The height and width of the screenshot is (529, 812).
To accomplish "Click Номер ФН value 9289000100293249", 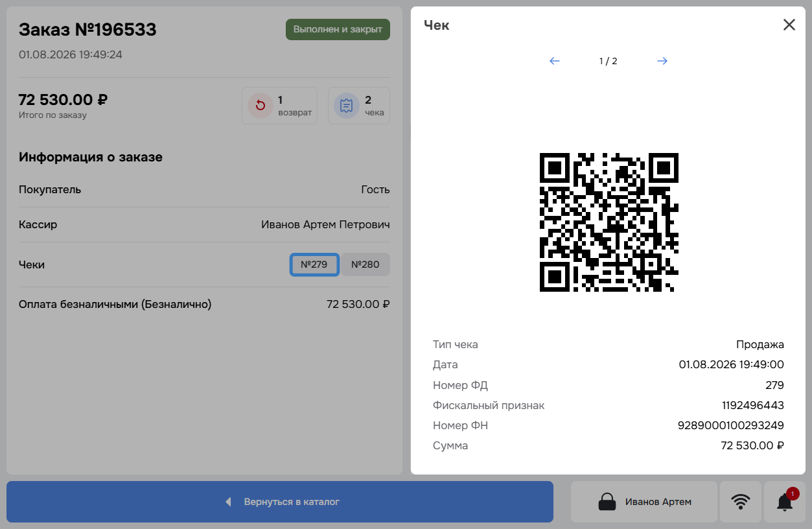I will [731, 425].
